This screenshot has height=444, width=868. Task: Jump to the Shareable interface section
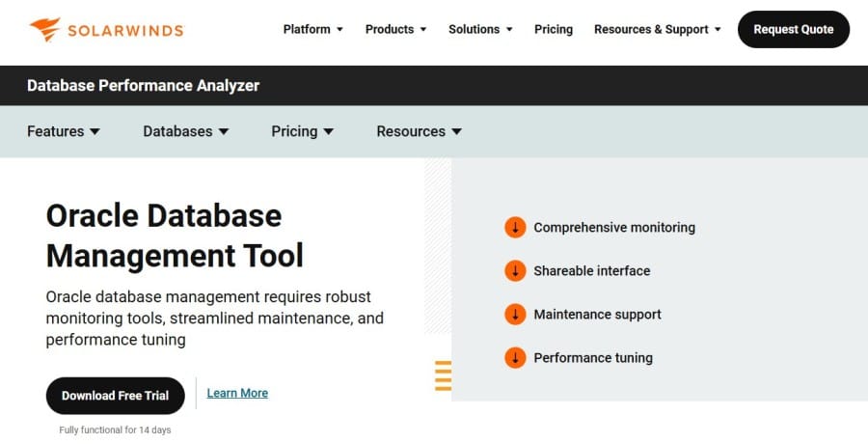pos(592,271)
